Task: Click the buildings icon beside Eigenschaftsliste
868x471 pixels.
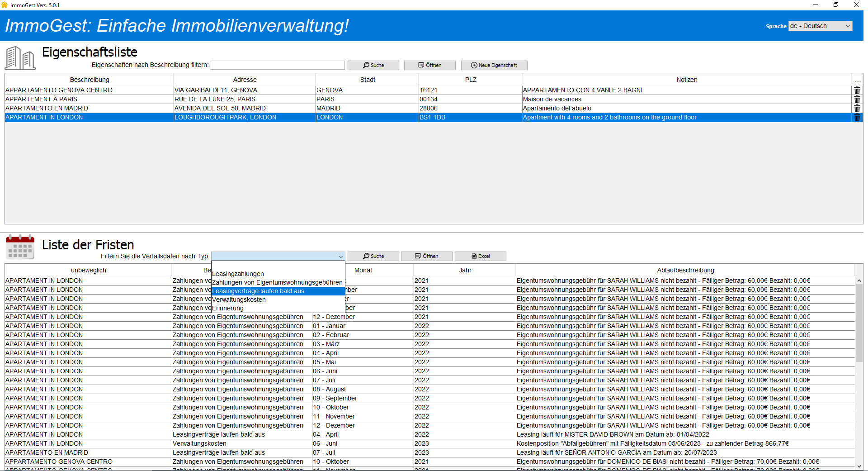Action: (x=20, y=57)
